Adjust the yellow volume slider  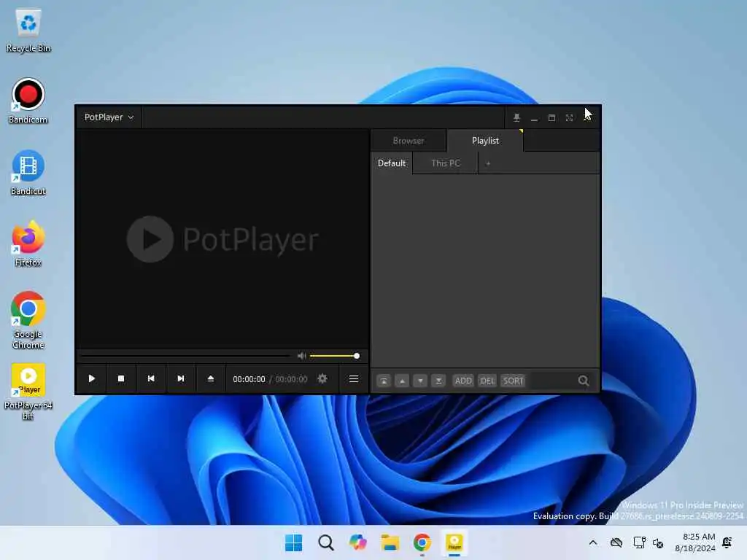(x=333, y=356)
